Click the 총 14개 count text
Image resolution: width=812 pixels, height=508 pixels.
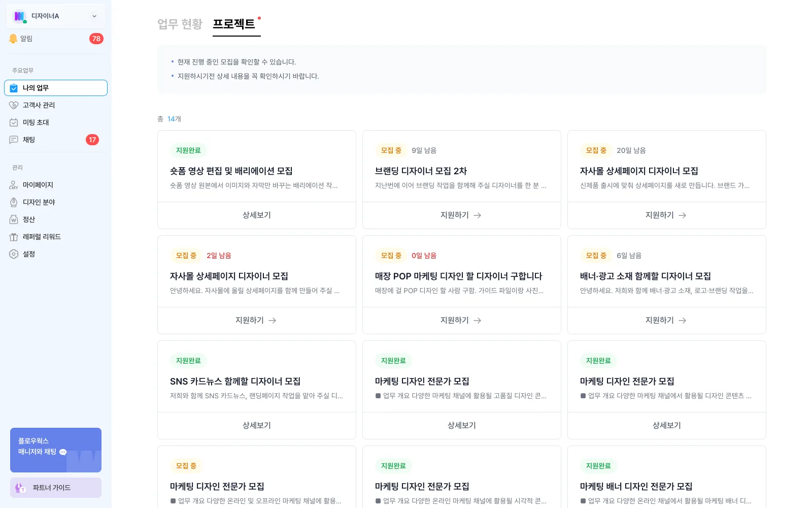pos(169,119)
